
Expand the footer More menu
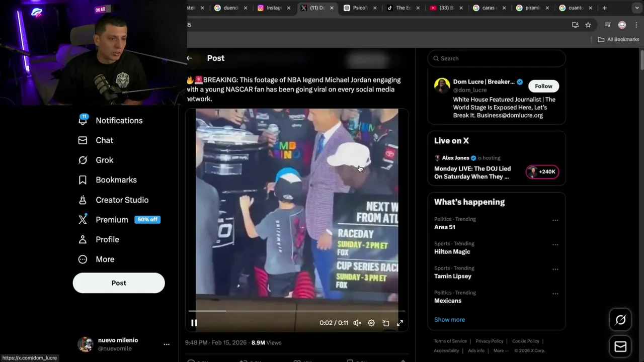click(501, 351)
